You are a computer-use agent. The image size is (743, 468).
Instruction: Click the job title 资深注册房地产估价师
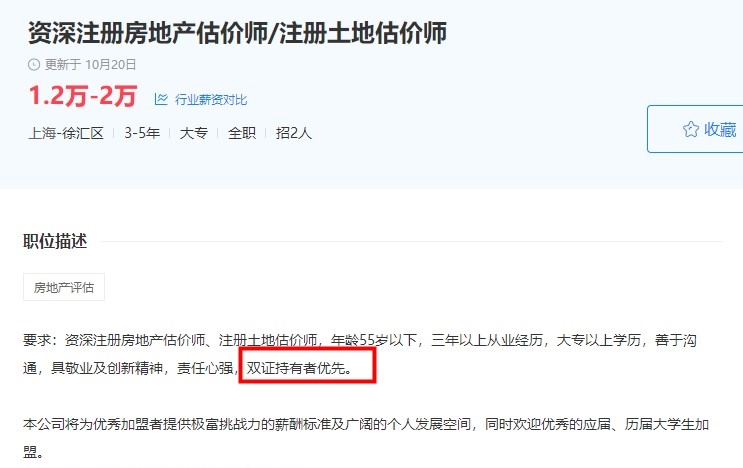click(147, 33)
